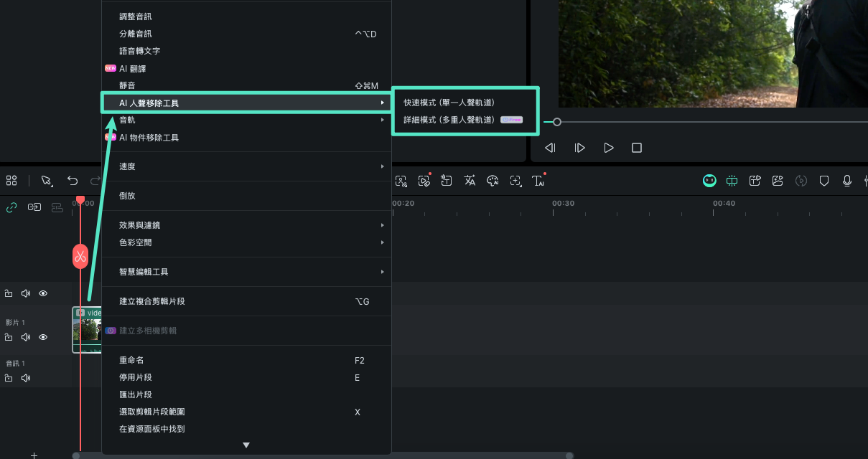Image resolution: width=868 pixels, height=459 pixels.
Task: Click the microphone voiceover record icon
Action: pyautogui.click(x=847, y=181)
